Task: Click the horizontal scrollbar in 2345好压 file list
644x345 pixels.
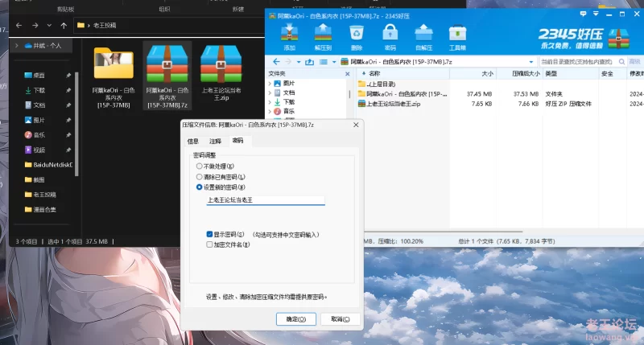Action: tap(444, 232)
